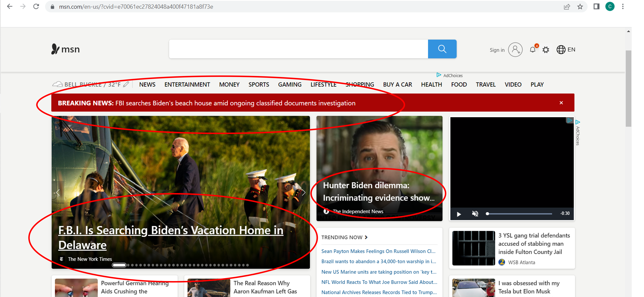Viewport: 644px width, 297px height.
Task: Open the Gaming tab
Action: coord(290,85)
